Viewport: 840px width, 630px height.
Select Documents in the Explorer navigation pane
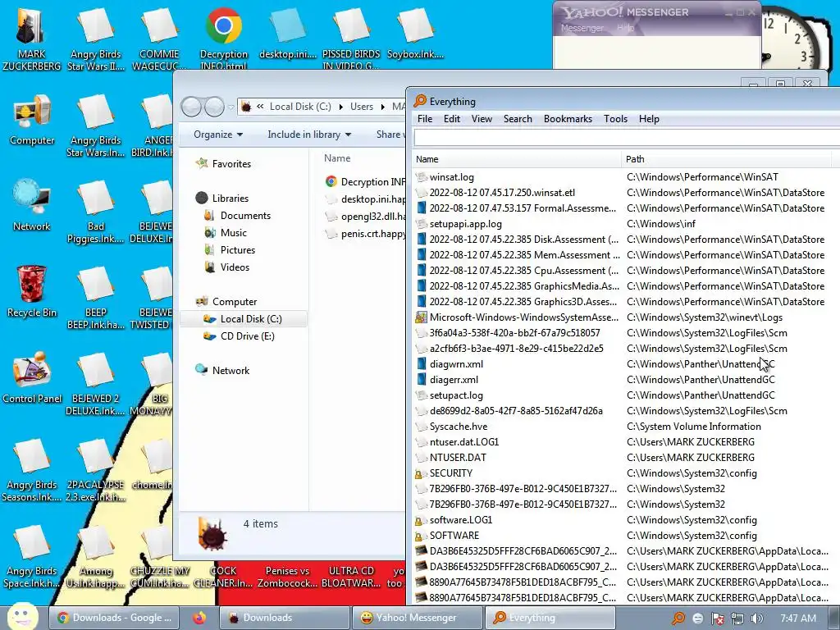click(245, 216)
